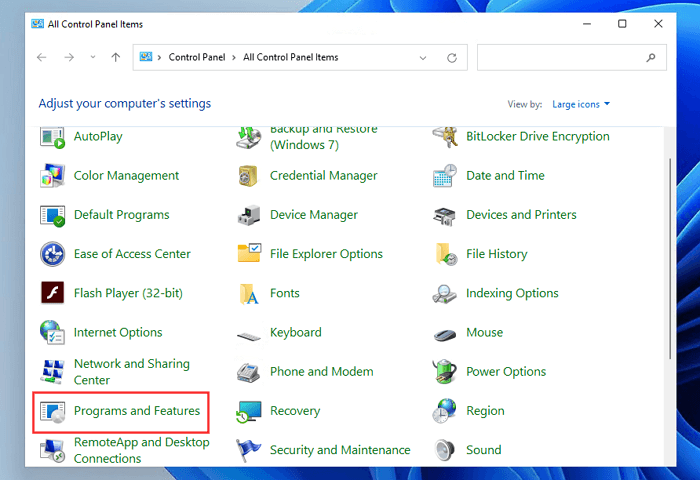
Task: Open the Devices and Printers icon
Action: click(445, 215)
